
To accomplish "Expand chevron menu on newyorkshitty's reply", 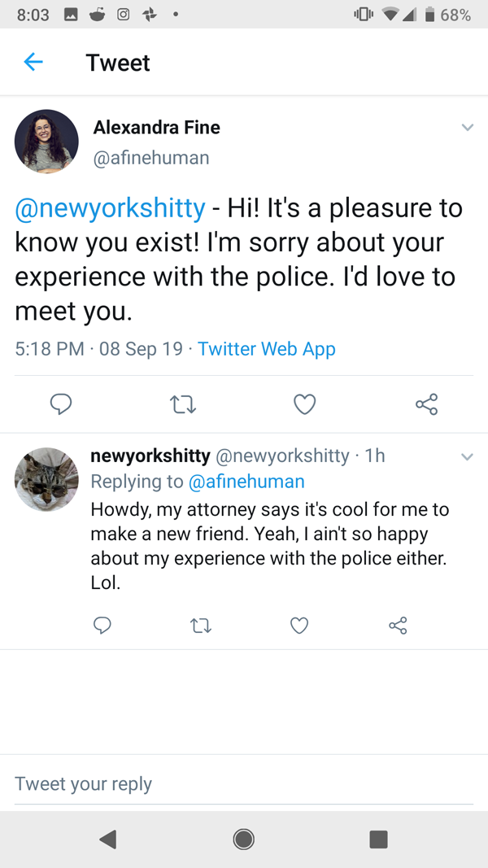I will [x=467, y=456].
